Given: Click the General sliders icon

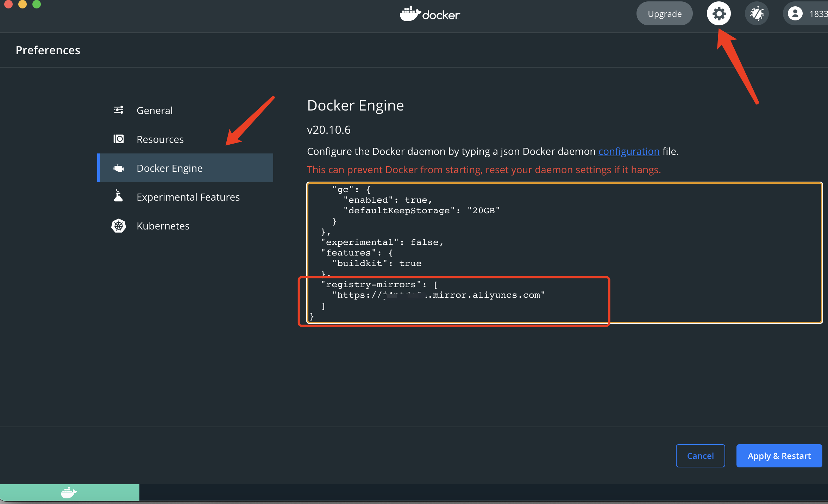Looking at the screenshot, I should point(119,110).
